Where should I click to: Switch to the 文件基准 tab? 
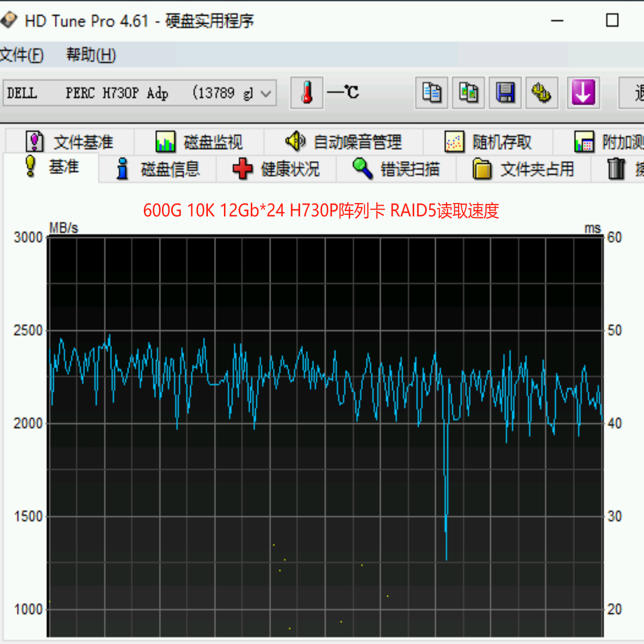tap(70, 142)
